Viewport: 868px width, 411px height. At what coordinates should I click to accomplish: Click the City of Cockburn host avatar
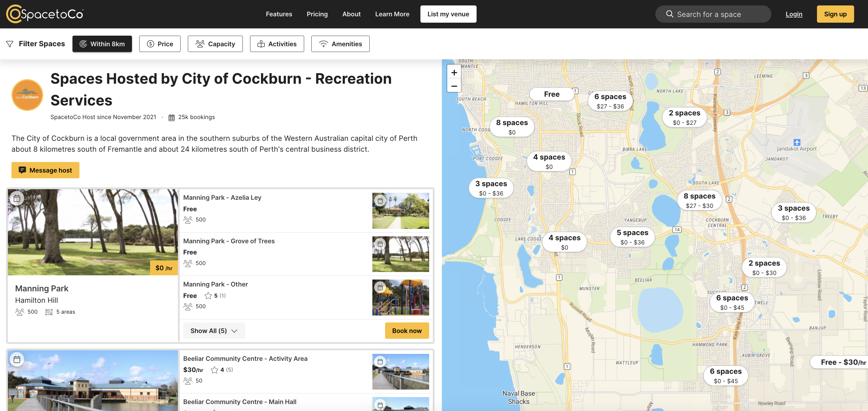(27, 95)
